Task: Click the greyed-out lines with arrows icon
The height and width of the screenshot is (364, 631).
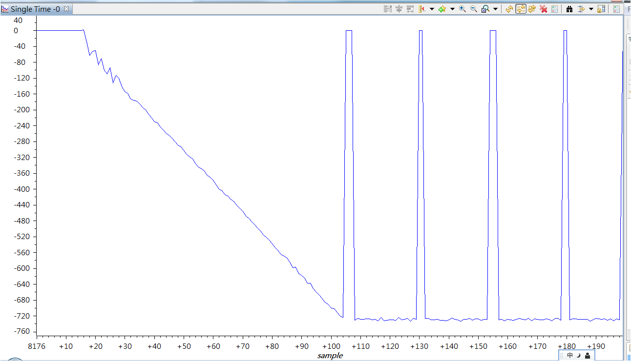Action: [410, 9]
